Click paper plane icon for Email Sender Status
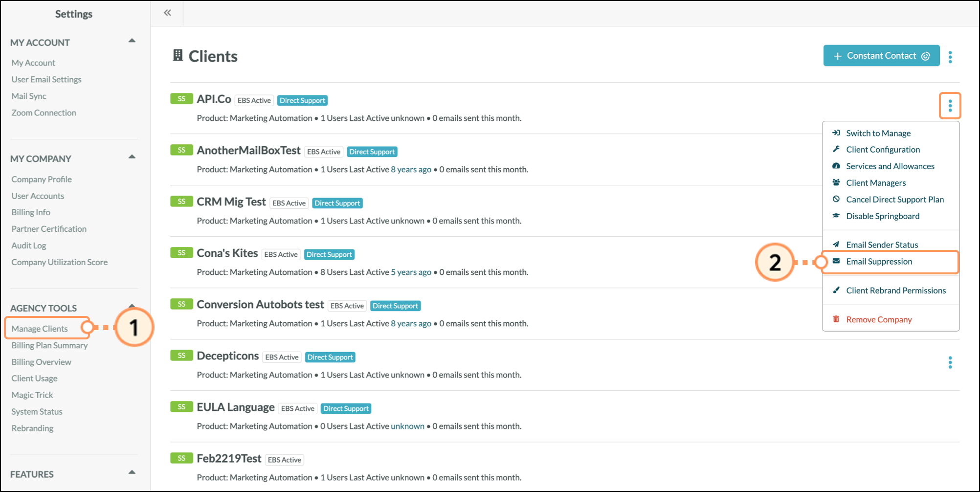The height and width of the screenshot is (492, 980). tap(836, 245)
